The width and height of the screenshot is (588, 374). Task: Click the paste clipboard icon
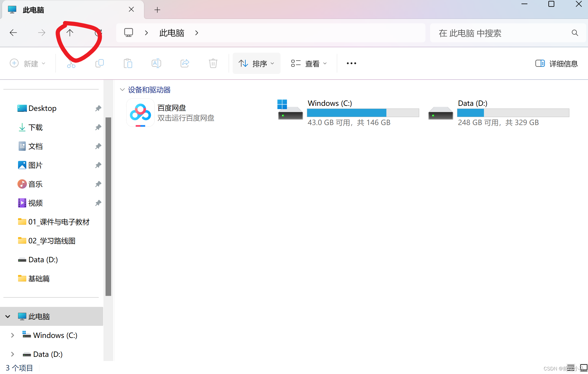pos(128,63)
